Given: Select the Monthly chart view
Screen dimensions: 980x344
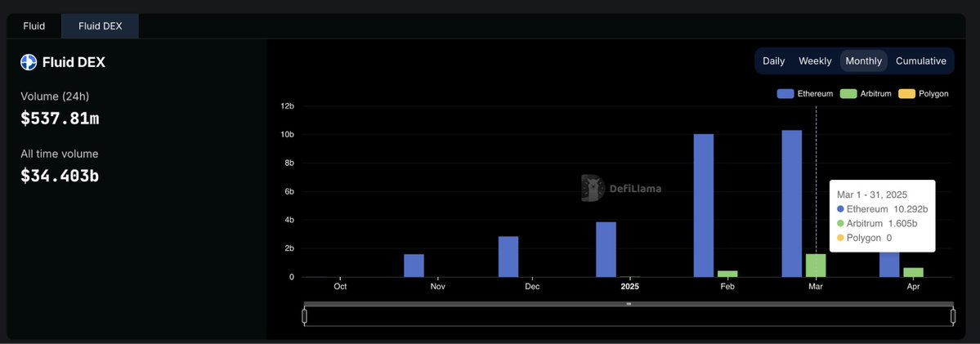Looking at the screenshot, I should pyautogui.click(x=864, y=61).
